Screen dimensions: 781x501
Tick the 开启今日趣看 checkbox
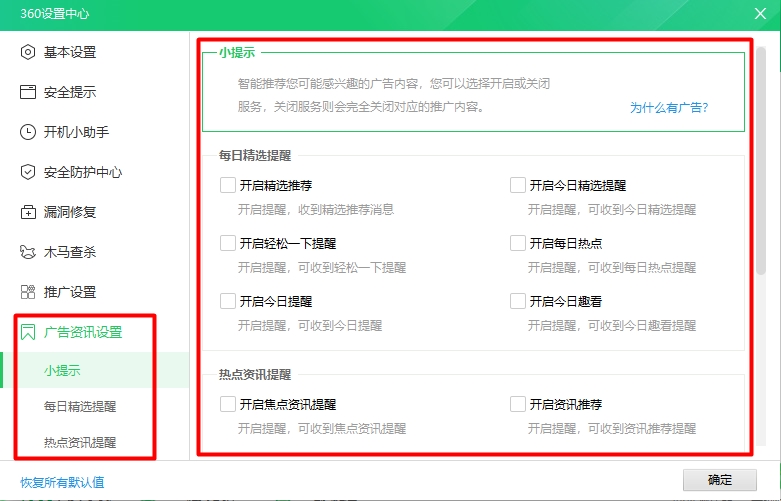[518, 301]
